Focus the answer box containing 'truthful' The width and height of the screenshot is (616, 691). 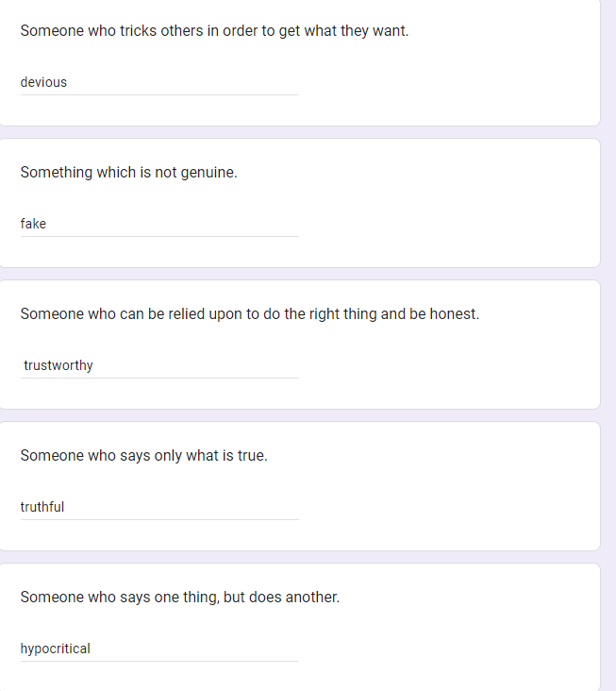click(158, 507)
